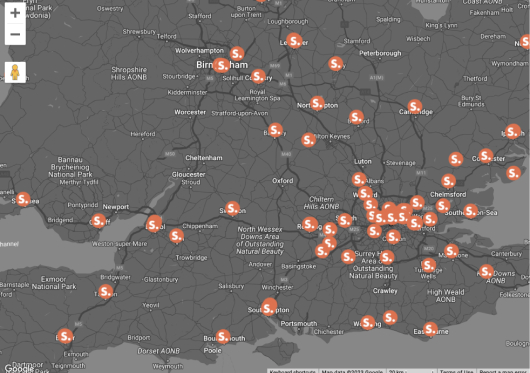Click the marker beside Kent Downs AONB
The width and height of the screenshot is (530, 373).
486,271
